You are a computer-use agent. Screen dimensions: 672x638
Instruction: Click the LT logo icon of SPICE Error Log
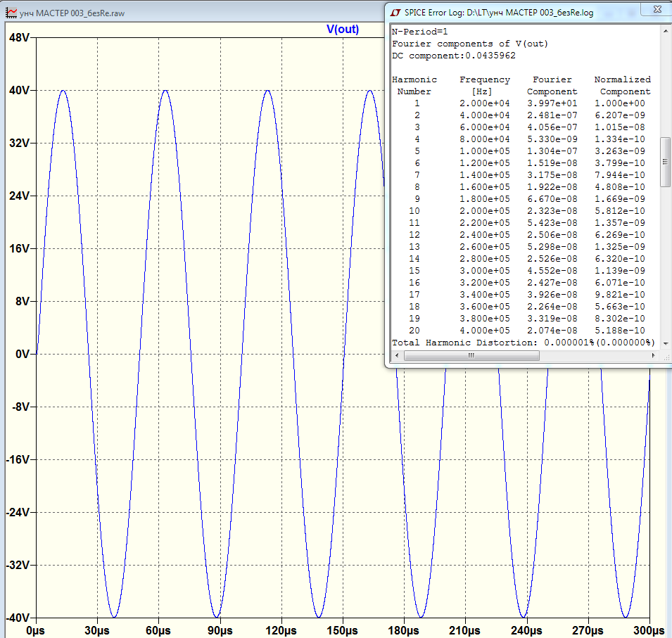click(395, 13)
